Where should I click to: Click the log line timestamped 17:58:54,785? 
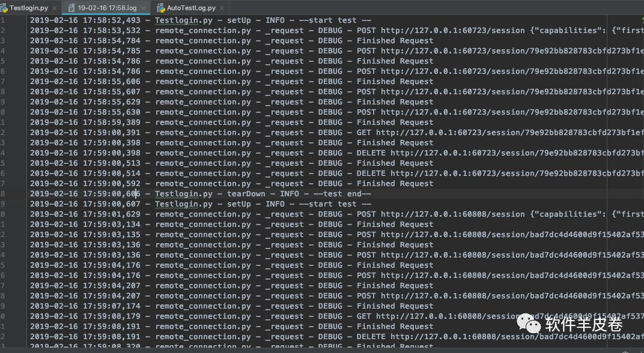(x=337, y=51)
